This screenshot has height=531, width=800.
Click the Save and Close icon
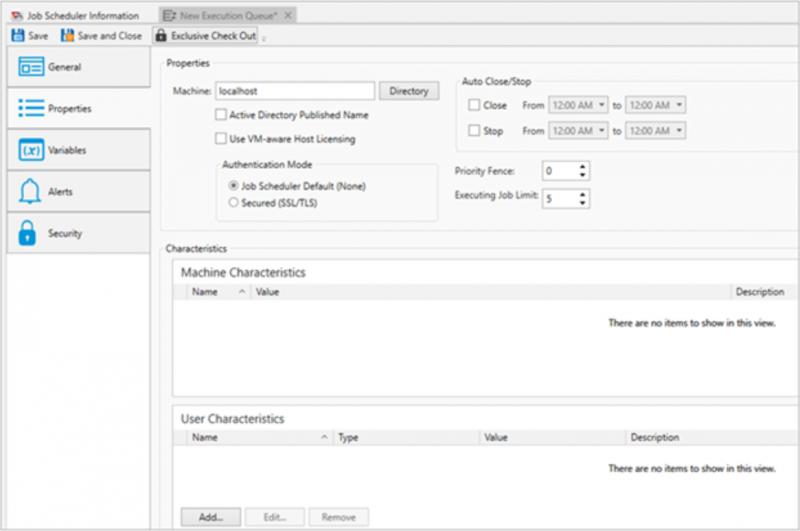pyautogui.click(x=67, y=35)
